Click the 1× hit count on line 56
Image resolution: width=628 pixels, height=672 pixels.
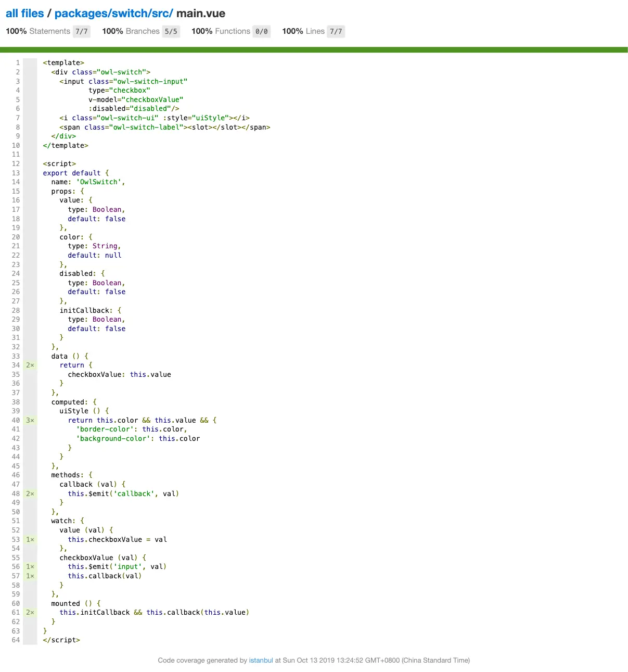(30, 566)
